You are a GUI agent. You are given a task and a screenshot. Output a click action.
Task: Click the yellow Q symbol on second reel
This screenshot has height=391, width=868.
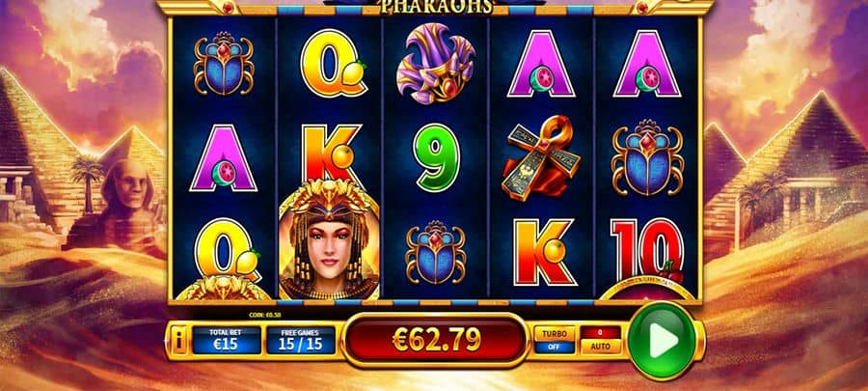333,63
